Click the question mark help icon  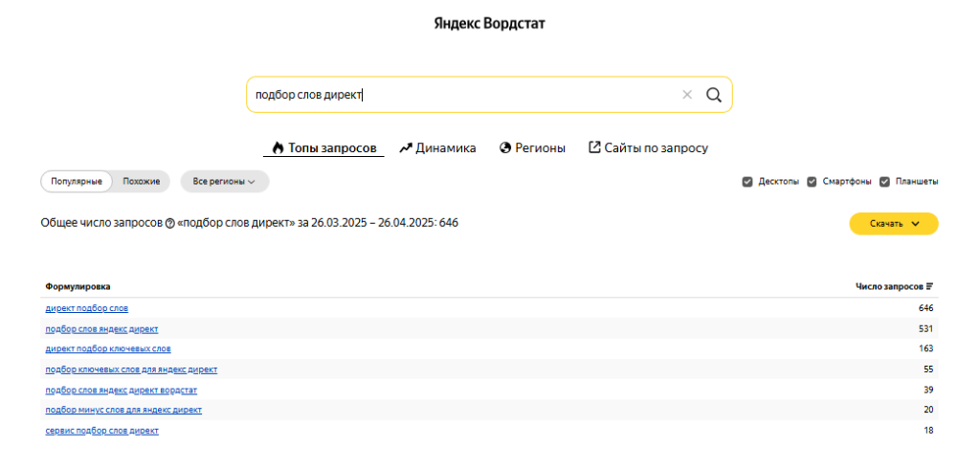pyautogui.click(x=170, y=224)
